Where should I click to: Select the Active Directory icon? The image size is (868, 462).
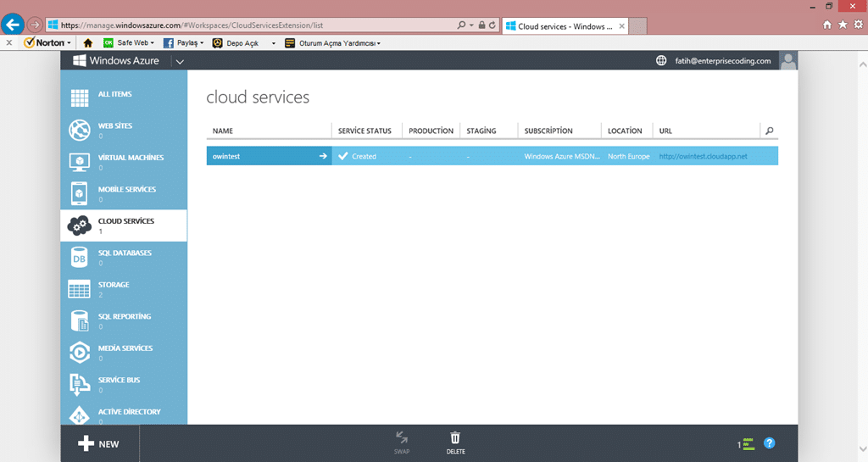coord(79,415)
